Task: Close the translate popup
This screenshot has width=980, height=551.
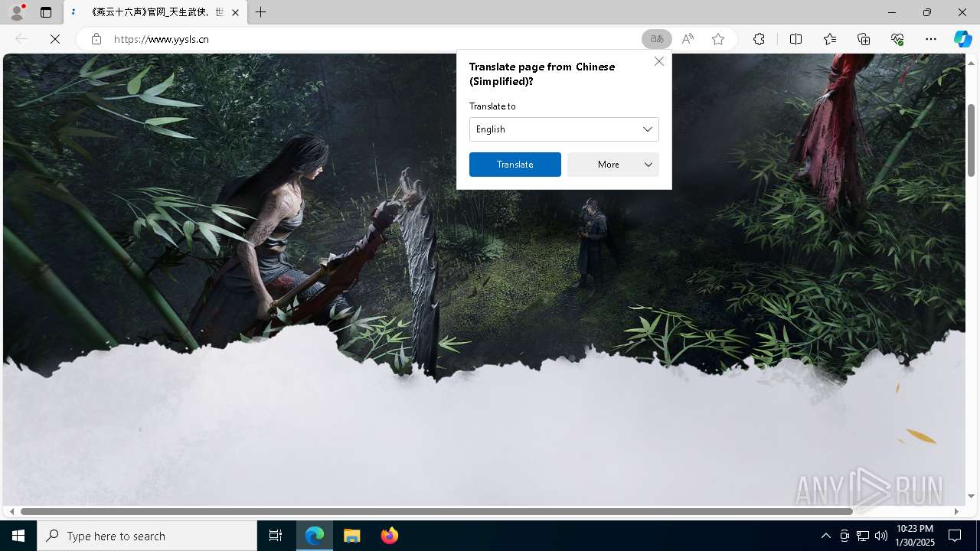Action: click(659, 61)
